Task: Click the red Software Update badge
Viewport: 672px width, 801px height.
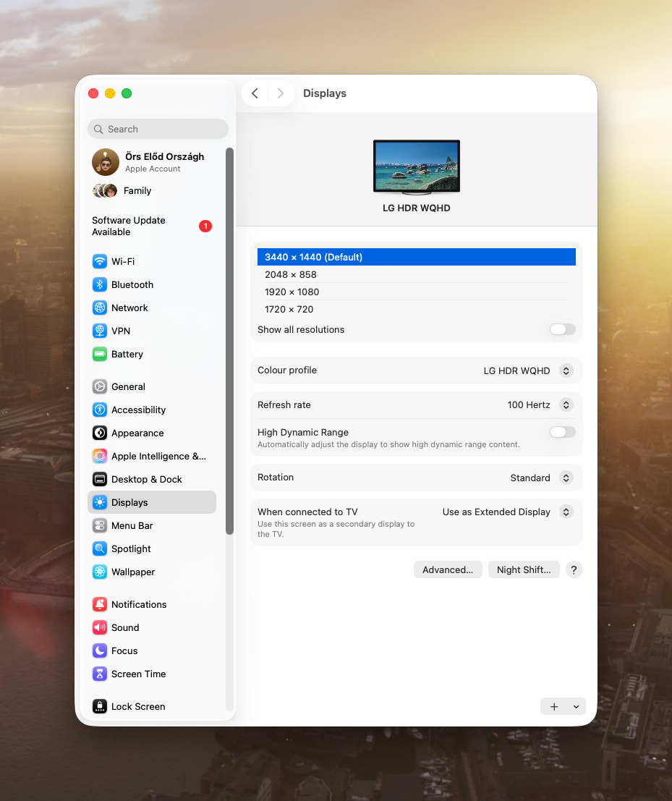Action: pyautogui.click(x=205, y=226)
